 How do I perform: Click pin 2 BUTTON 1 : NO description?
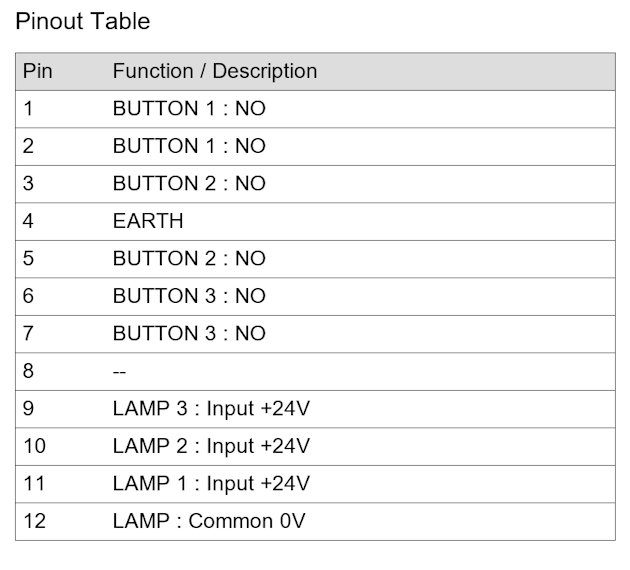(189, 146)
